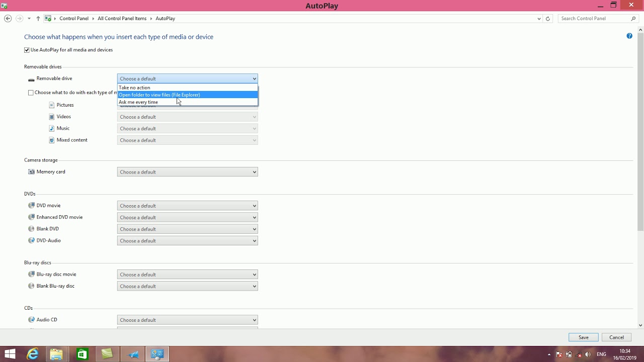Click the volume speaker tray icon
The height and width of the screenshot is (362, 644).
[x=588, y=354]
